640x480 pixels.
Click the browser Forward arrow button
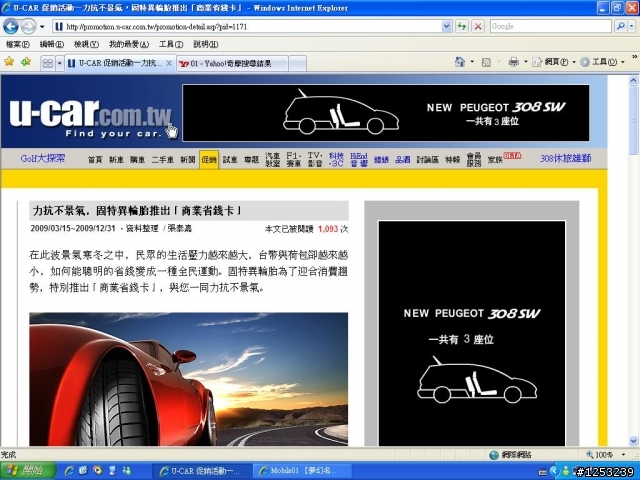pyautogui.click(x=28, y=27)
